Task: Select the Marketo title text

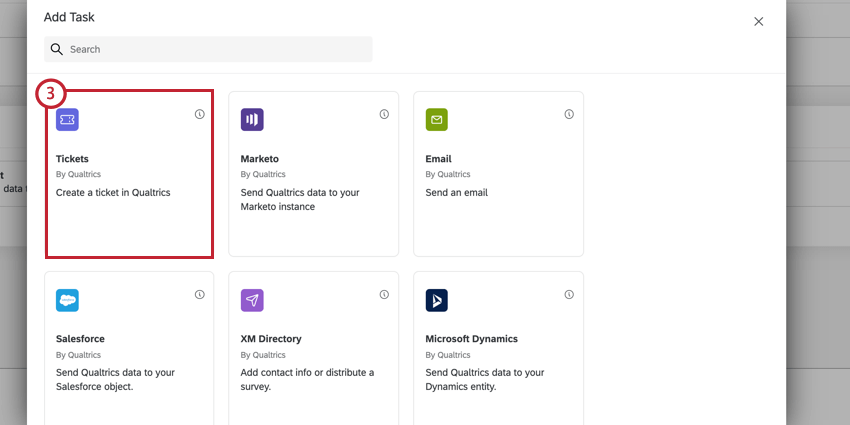Action: coord(260,159)
